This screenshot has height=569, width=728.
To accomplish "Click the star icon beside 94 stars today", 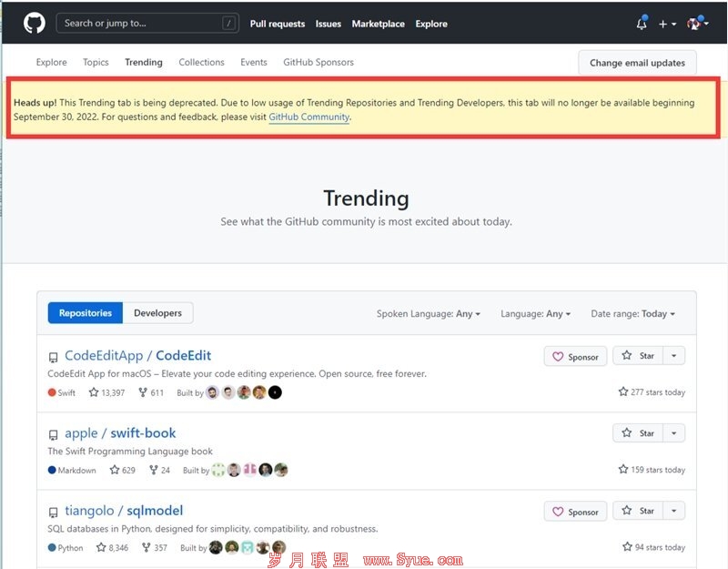I will 627,547.
